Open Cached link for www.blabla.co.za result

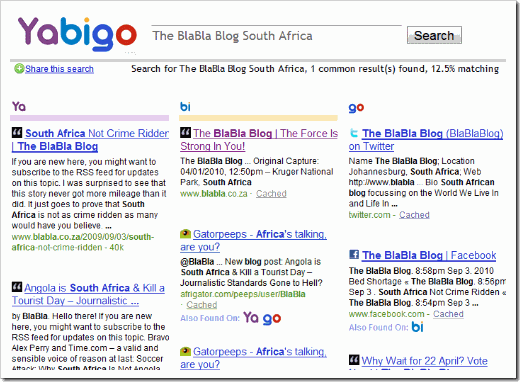pos(271,193)
